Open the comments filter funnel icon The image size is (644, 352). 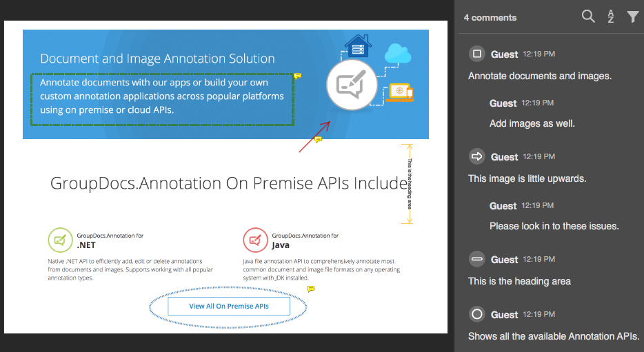632,17
